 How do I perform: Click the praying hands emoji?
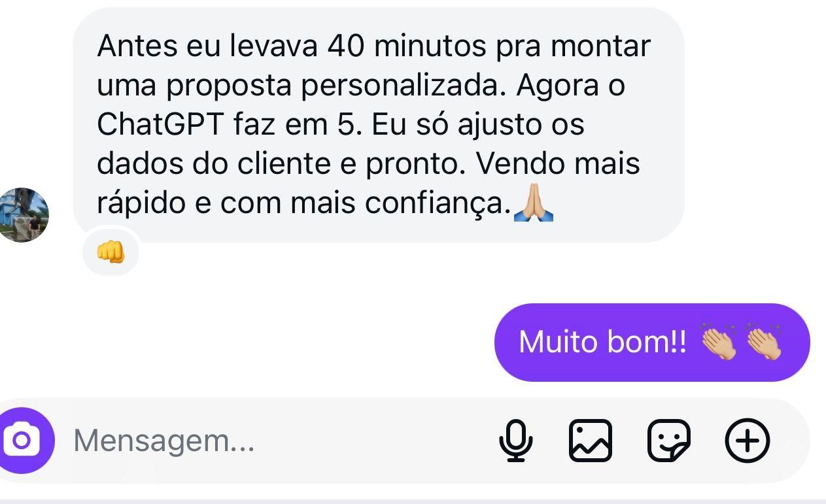(534, 204)
